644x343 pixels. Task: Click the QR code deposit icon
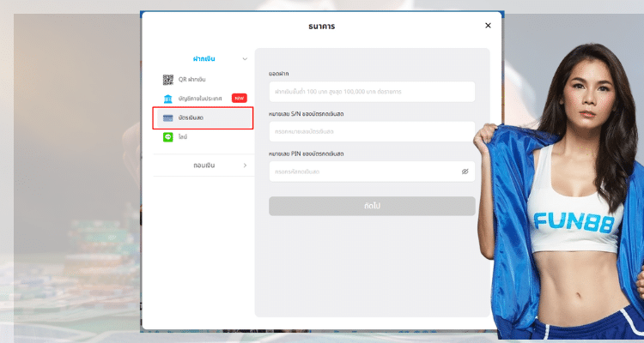[x=168, y=80]
